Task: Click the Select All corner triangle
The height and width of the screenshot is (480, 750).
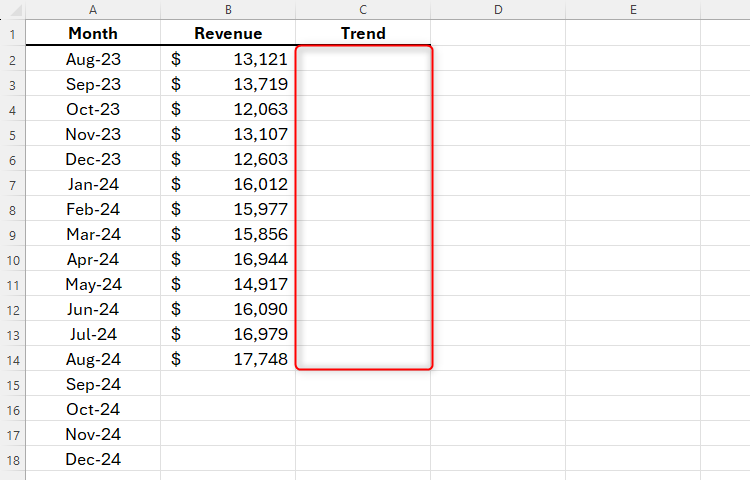Action: pos(15,10)
